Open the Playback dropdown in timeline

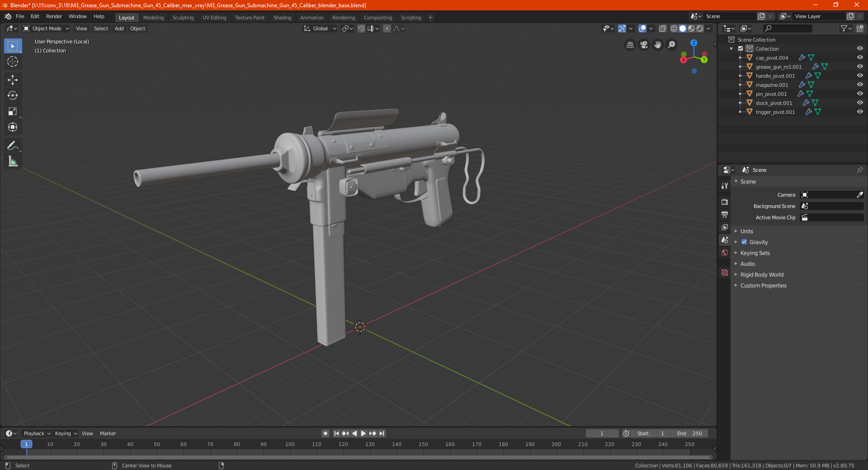(x=37, y=433)
